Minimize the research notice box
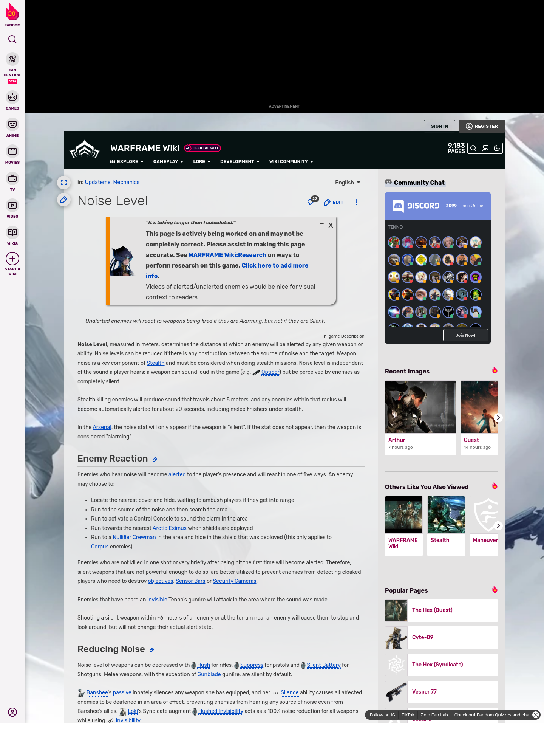Screen dimensions: 544x756 322,224
